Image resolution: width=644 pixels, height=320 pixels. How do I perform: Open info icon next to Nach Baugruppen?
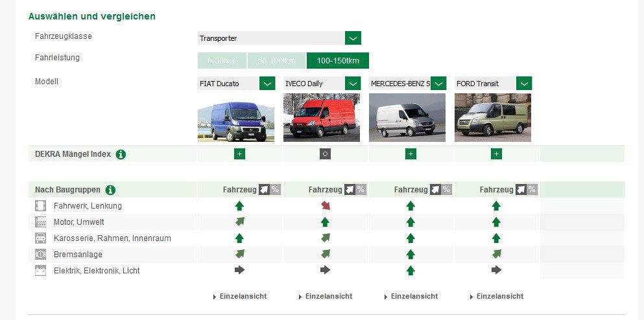point(110,190)
